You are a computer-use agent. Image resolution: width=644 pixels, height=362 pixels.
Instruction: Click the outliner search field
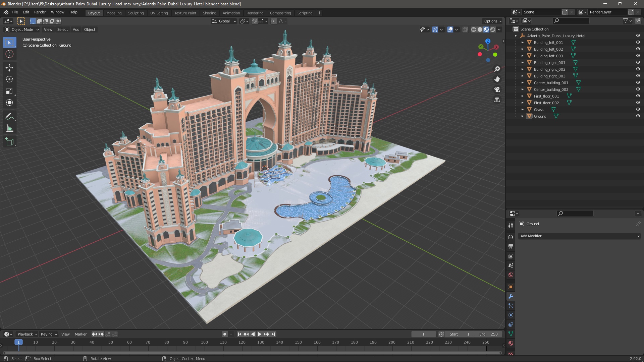pos(571,21)
